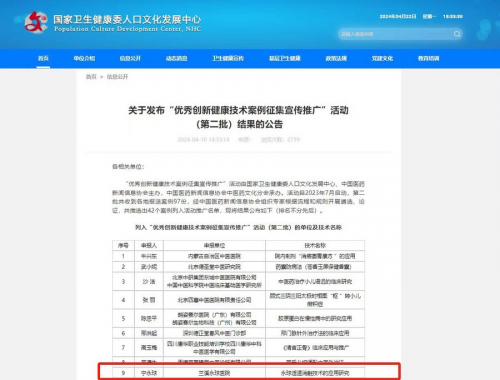Go to the 动态消息 menu item
Viewport: 500px width, 380px height.
point(177,58)
